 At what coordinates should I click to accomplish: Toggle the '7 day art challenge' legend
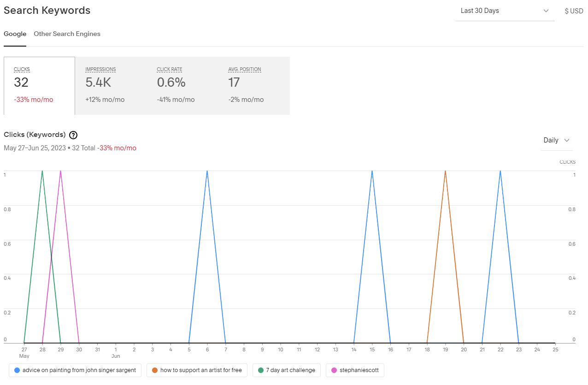click(287, 370)
